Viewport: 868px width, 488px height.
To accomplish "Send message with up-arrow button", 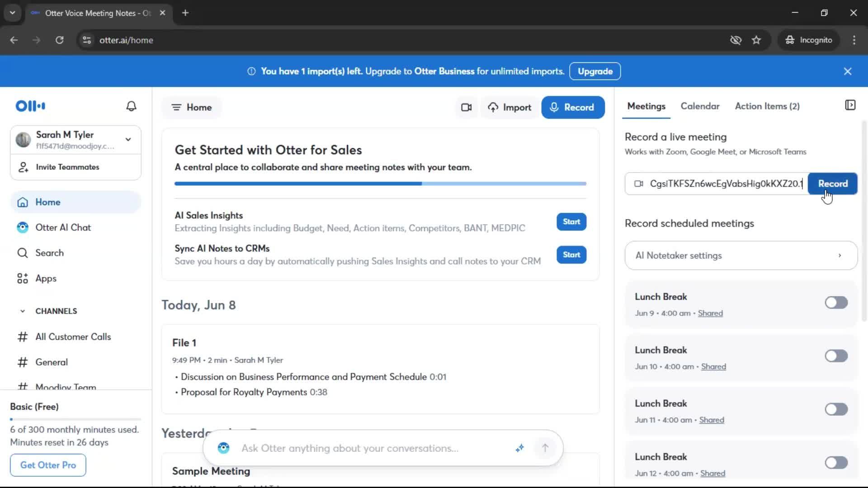I will 545,448.
